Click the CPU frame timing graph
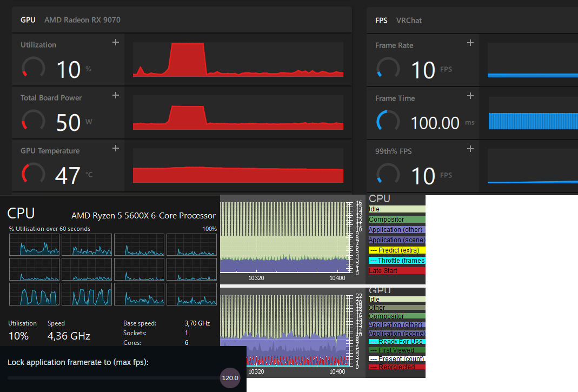The height and width of the screenshot is (392, 578). click(x=284, y=237)
